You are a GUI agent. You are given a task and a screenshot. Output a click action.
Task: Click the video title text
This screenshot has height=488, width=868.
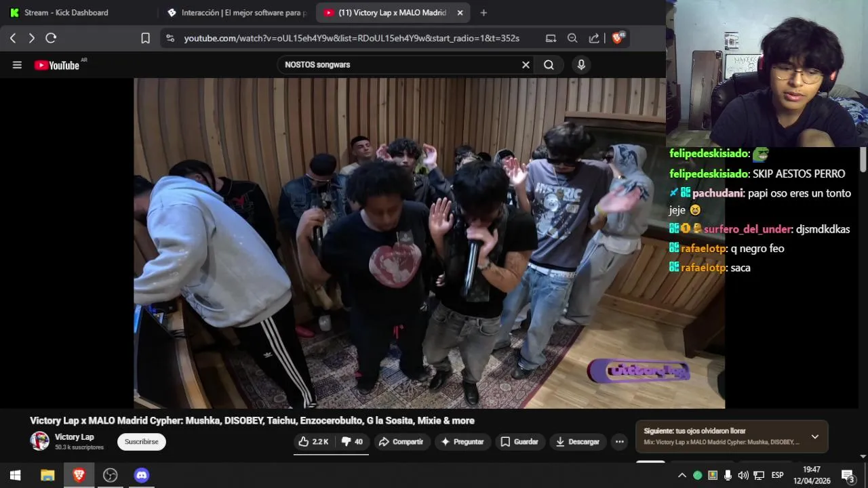pos(252,421)
